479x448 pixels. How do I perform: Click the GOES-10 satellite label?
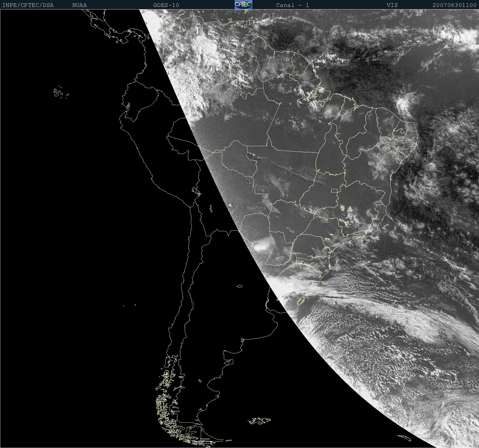[x=166, y=5]
